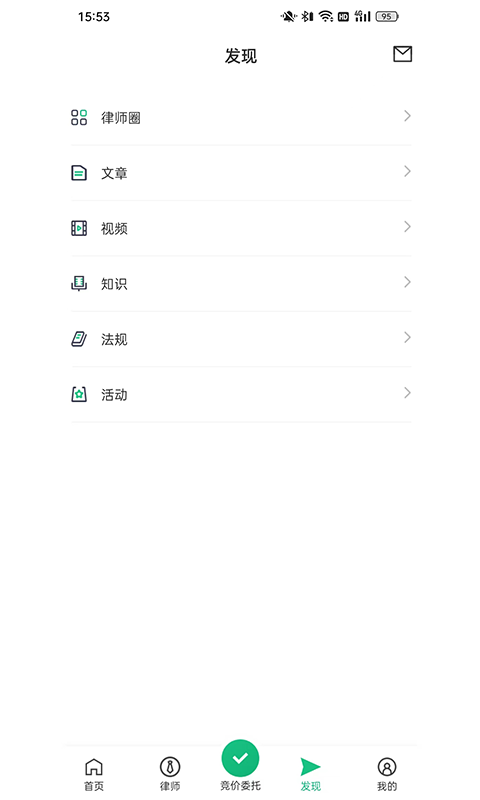Expand the 知识 row chevron
This screenshot has width=480, height=800.
407,282
